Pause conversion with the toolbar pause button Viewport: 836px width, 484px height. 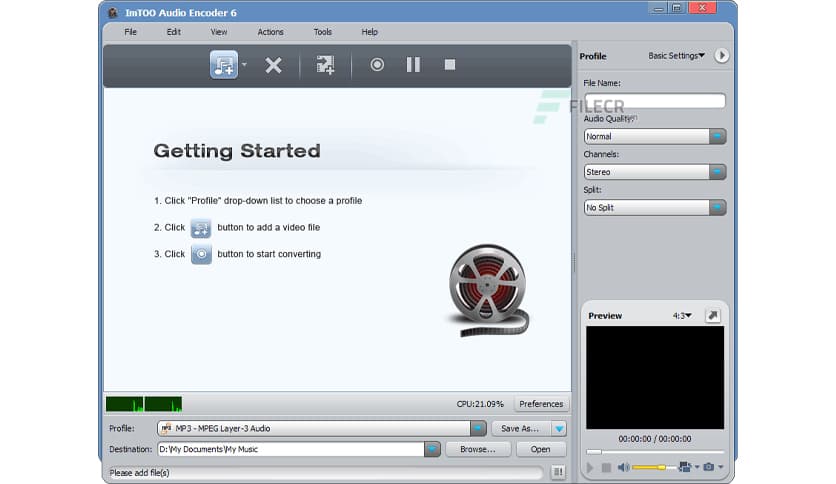point(413,64)
